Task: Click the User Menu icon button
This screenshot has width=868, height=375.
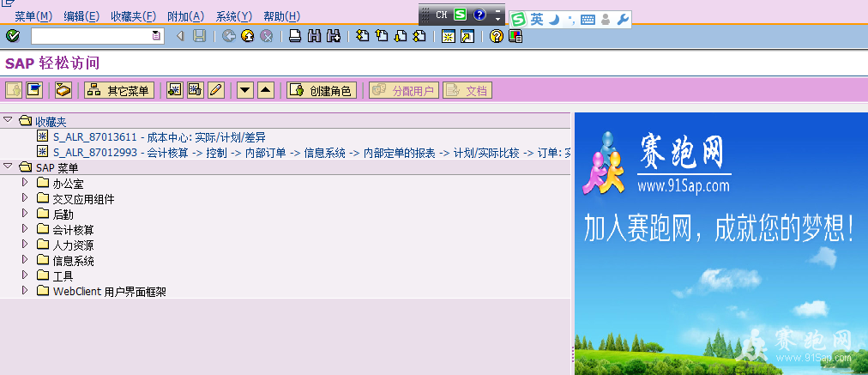Action: tap(14, 90)
